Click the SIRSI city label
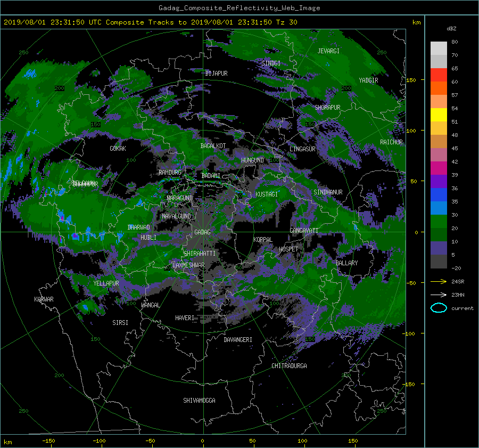 [x=120, y=323]
